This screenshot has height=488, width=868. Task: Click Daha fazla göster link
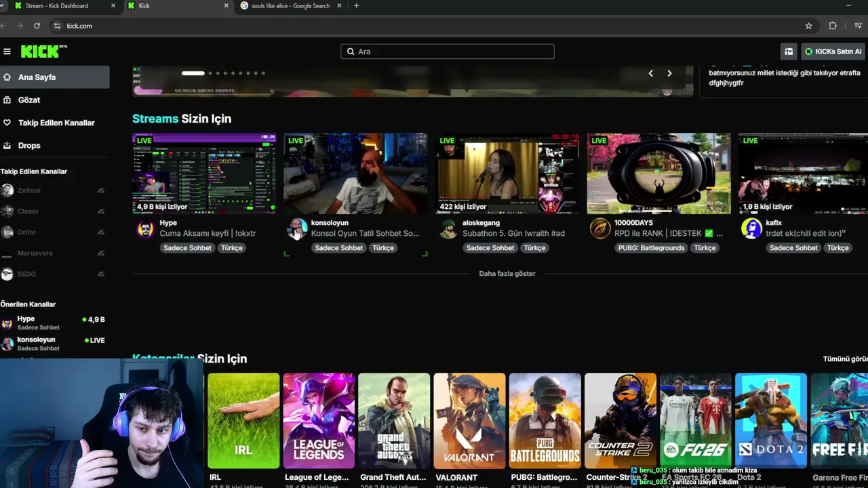pos(507,274)
